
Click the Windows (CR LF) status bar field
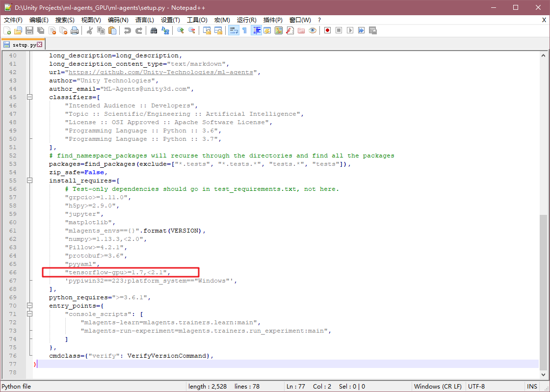tap(438, 387)
